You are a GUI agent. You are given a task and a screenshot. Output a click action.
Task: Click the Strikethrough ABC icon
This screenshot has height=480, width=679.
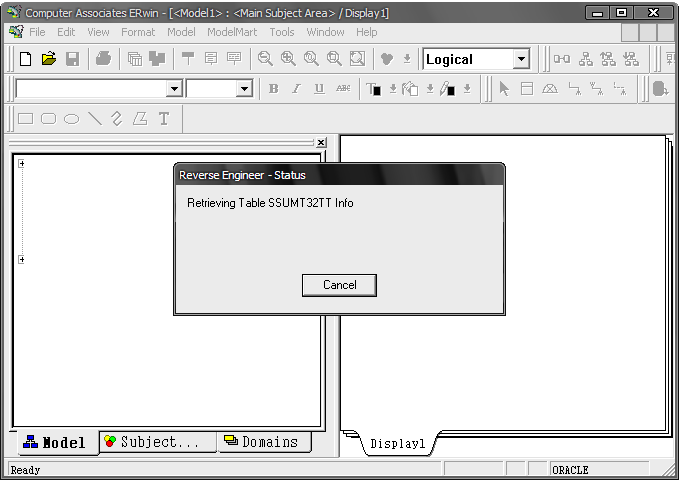[x=343, y=89]
